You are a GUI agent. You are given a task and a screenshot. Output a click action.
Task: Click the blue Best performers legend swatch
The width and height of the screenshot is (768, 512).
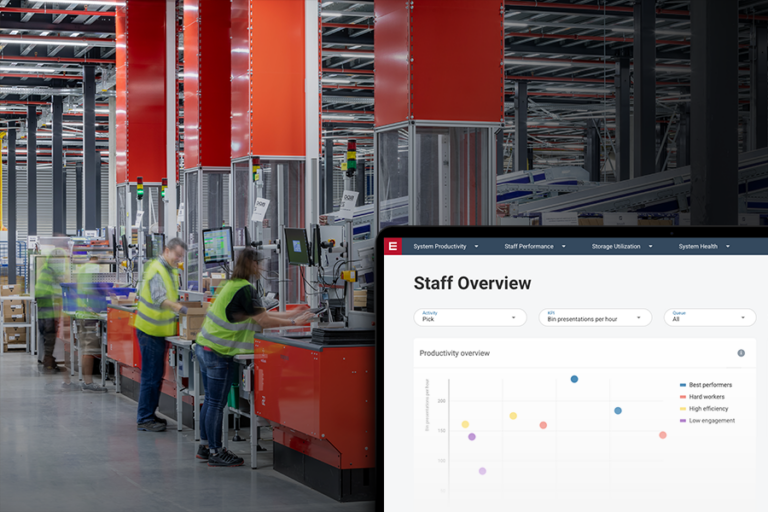683,385
